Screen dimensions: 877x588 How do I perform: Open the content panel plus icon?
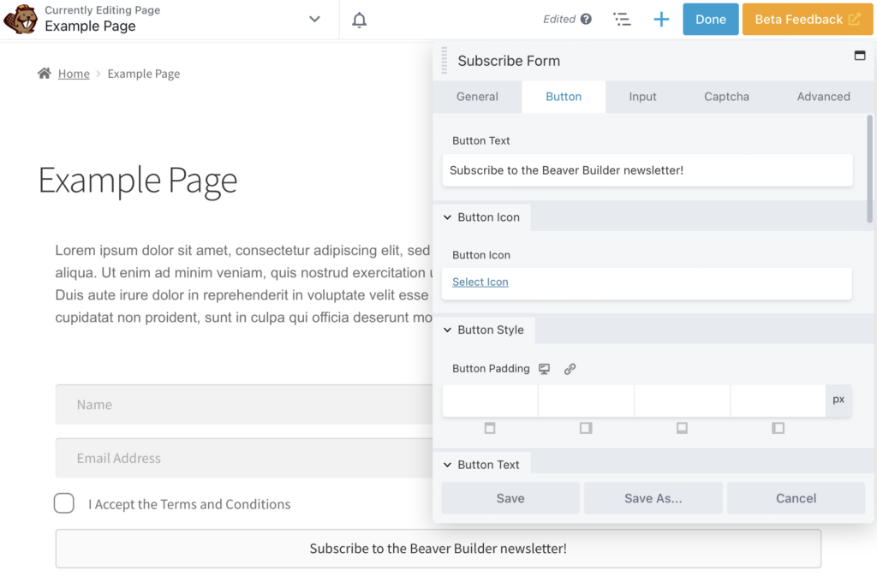[x=661, y=19]
